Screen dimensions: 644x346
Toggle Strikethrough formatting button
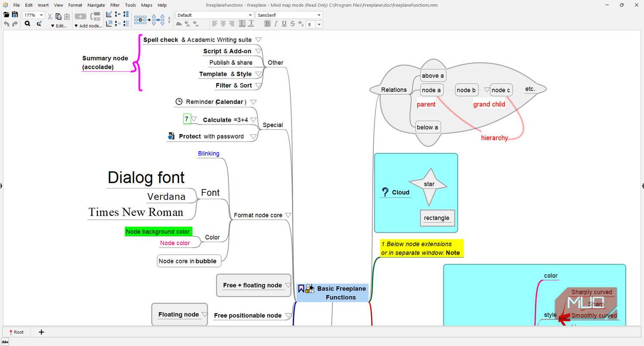click(x=293, y=24)
